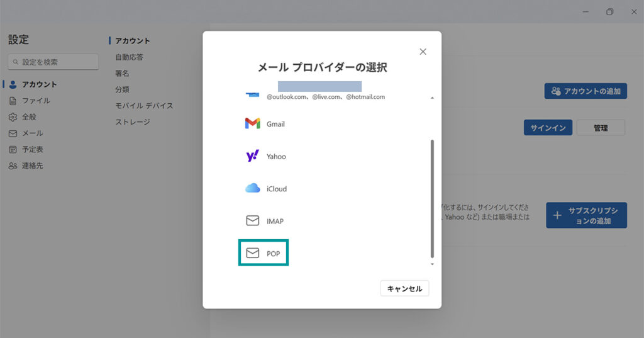Click the アカウントの追加 button
Image resolution: width=644 pixels, height=338 pixels.
point(586,91)
